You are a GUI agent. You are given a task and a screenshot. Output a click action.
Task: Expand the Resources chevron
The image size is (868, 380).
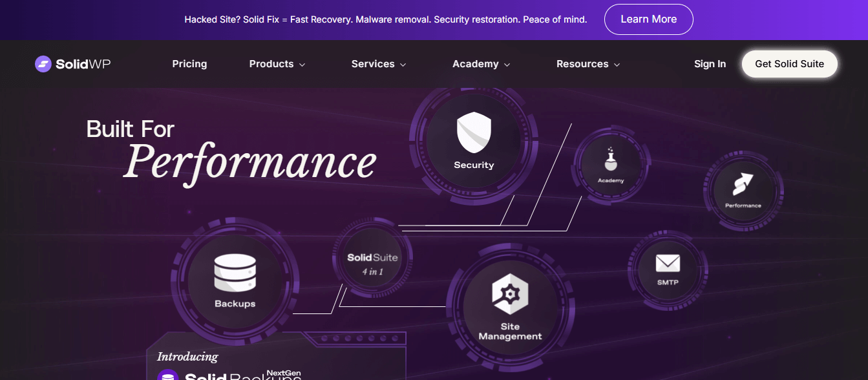coord(617,65)
